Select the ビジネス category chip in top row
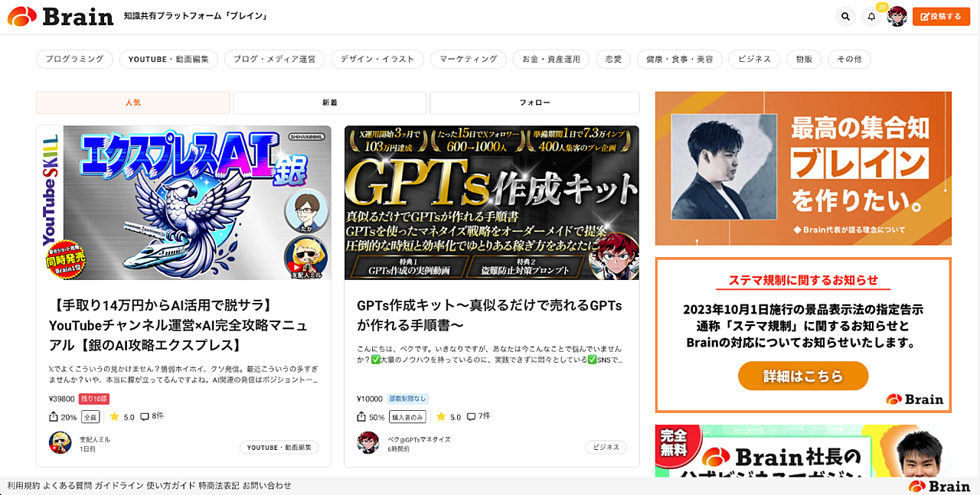This screenshot has width=980, height=495. [x=754, y=59]
